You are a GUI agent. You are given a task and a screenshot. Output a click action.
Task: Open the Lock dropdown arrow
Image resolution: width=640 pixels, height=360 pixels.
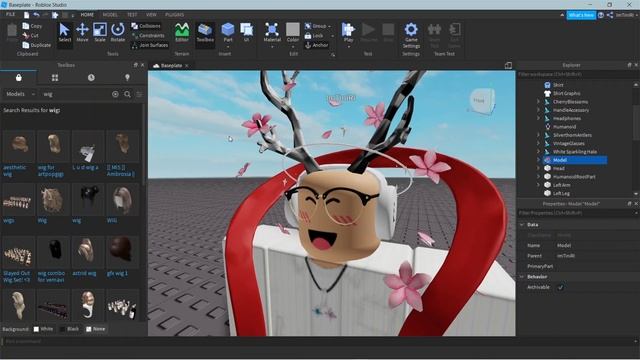(x=332, y=36)
